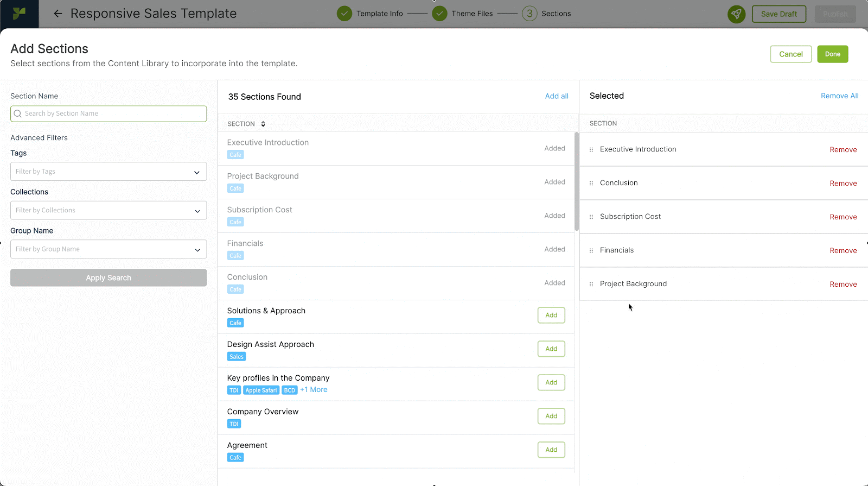Open the Filter by Collections dropdown

pos(108,210)
